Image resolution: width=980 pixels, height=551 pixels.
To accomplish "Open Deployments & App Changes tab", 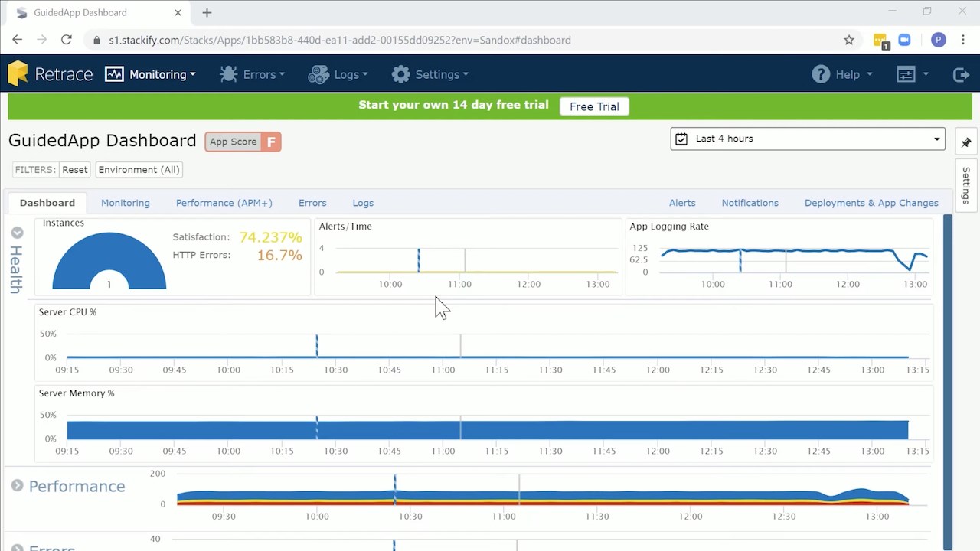I will tap(871, 203).
